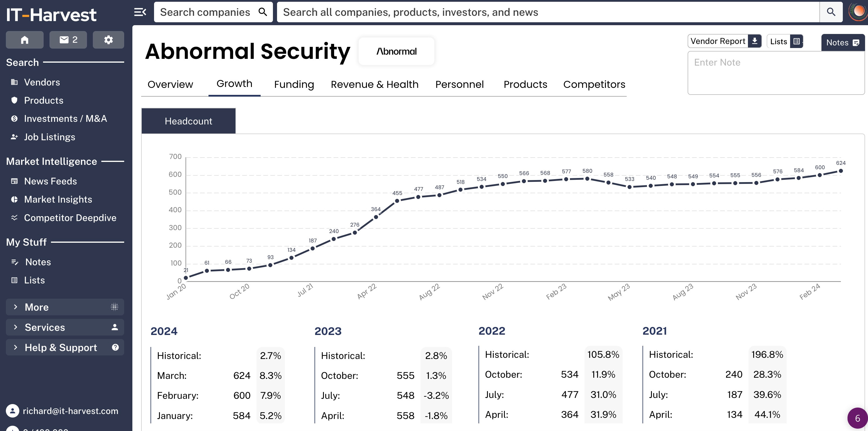
Task: Click the Abnormal logo badge
Action: (x=396, y=51)
